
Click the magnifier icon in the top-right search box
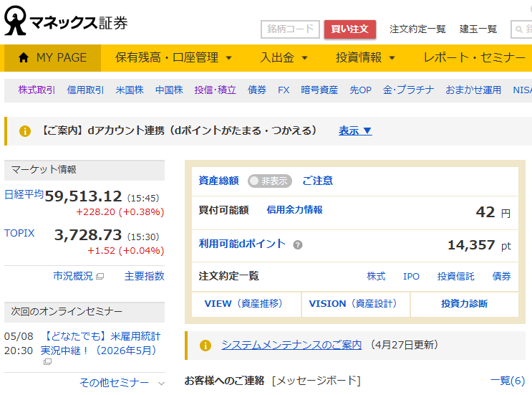coord(519,29)
